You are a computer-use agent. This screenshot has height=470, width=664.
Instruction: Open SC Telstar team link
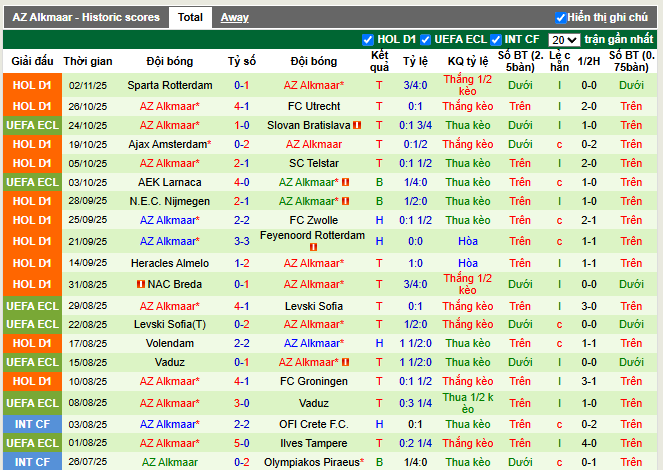tap(314, 163)
